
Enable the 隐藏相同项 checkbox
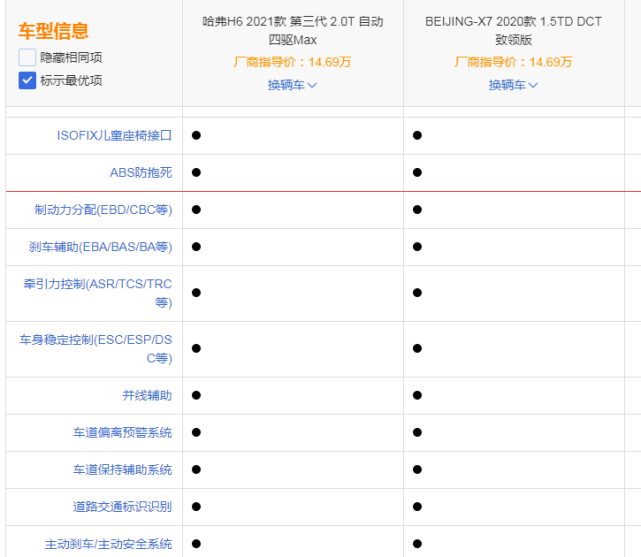point(27,58)
